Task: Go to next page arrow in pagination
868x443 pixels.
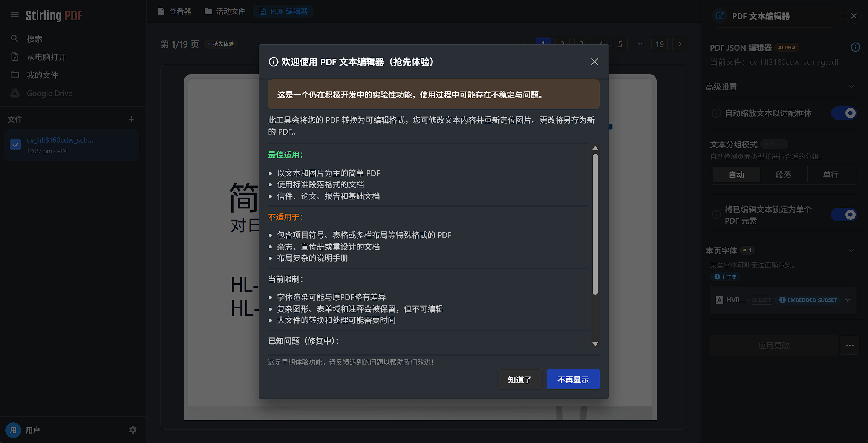Action: pyautogui.click(x=680, y=44)
